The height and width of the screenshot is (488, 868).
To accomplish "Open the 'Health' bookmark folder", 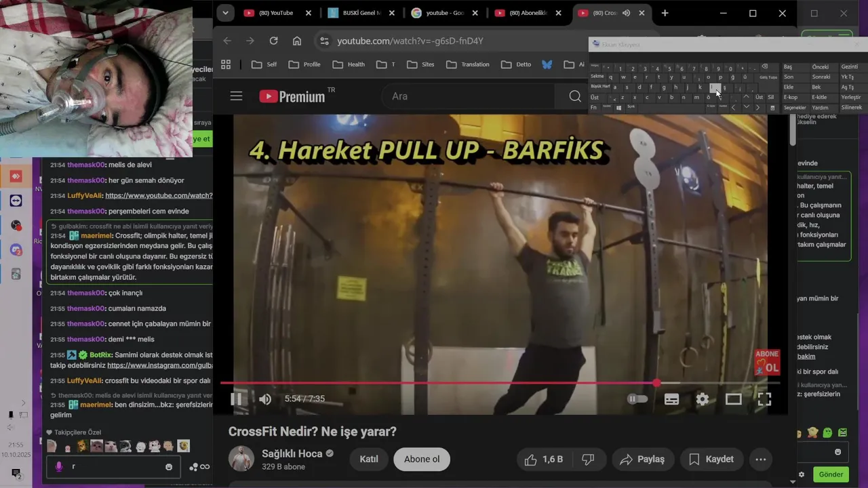I will tap(349, 64).
